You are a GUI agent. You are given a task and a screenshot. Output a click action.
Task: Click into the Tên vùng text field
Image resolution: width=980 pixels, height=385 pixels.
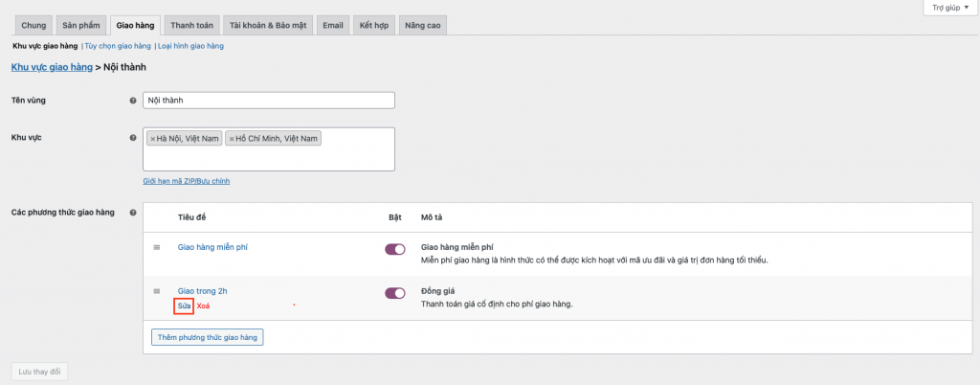268,101
